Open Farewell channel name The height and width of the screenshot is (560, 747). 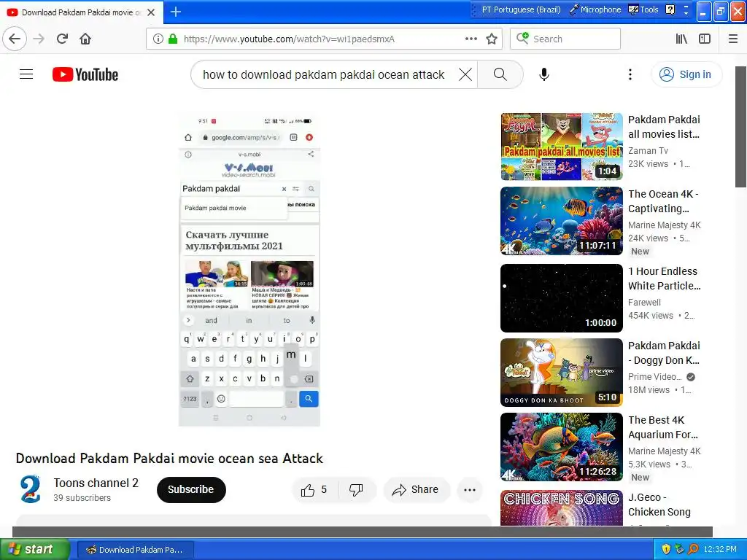pos(644,302)
